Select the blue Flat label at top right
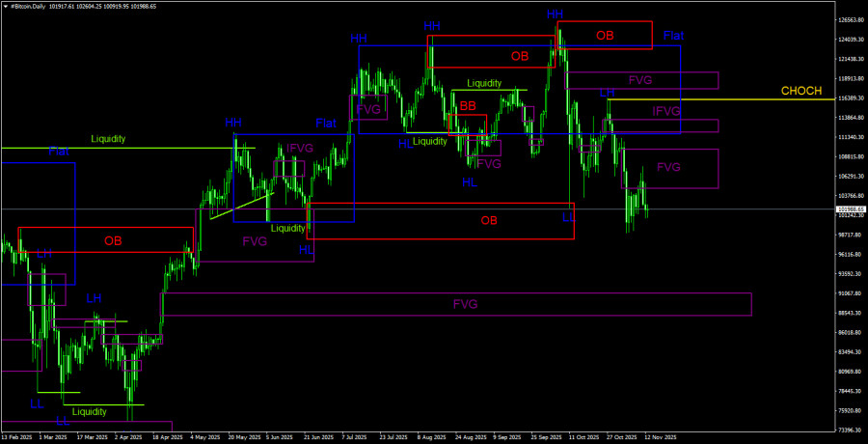This screenshot has height=444, width=868. [x=673, y=36]
